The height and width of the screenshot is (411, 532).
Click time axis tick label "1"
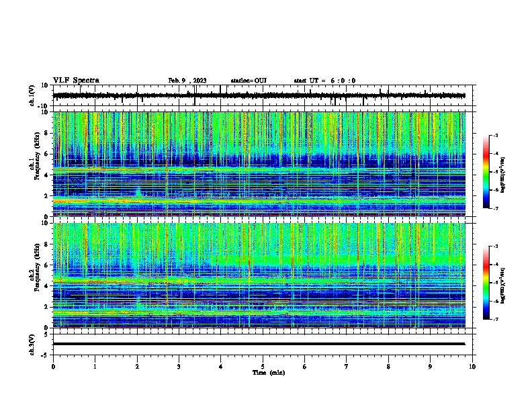point(95,367)
